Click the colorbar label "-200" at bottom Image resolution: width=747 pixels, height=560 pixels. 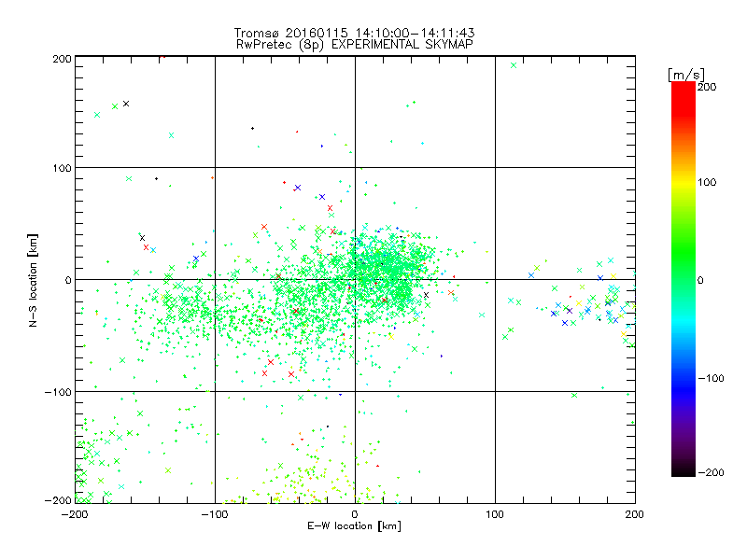point(711,472)
